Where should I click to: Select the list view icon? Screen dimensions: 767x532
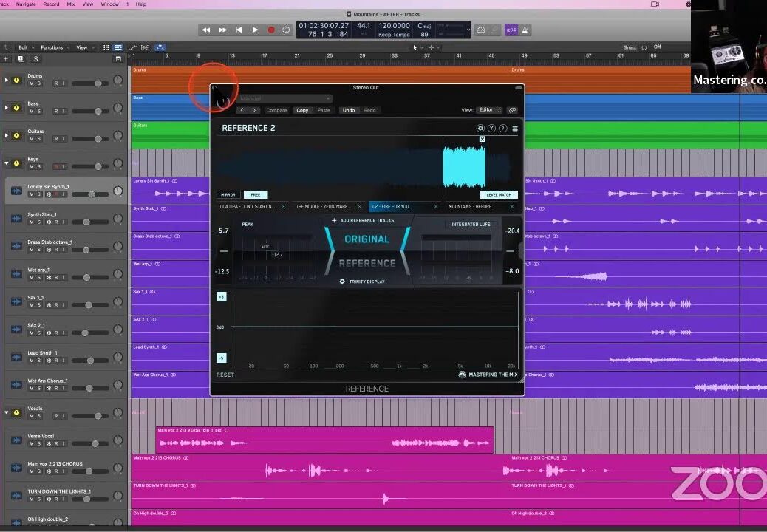click(118, 47)
